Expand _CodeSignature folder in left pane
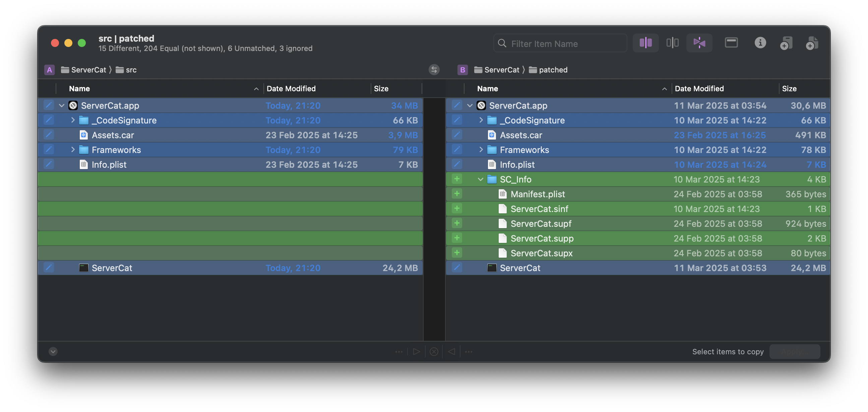 [72, 120]
